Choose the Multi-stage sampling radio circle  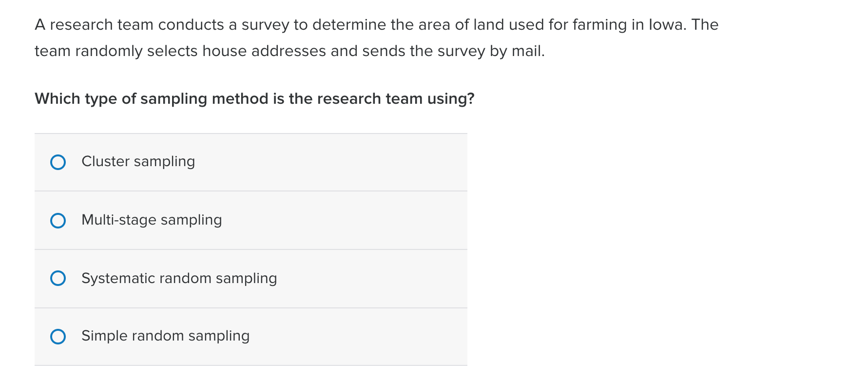(x=58, y=221)
